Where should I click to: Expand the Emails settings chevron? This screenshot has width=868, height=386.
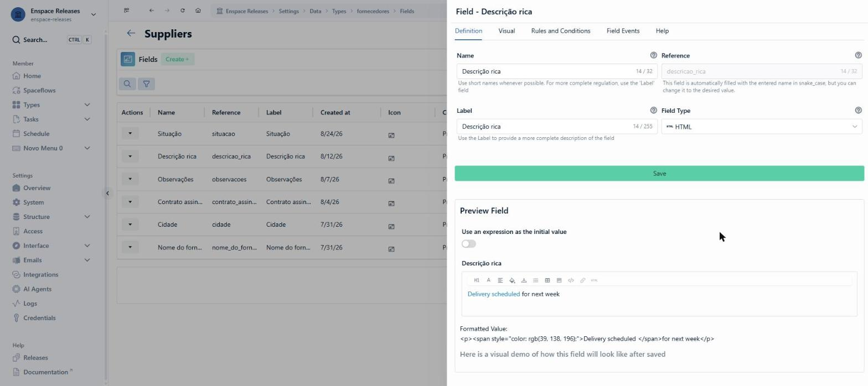click(x=87, y=260)
